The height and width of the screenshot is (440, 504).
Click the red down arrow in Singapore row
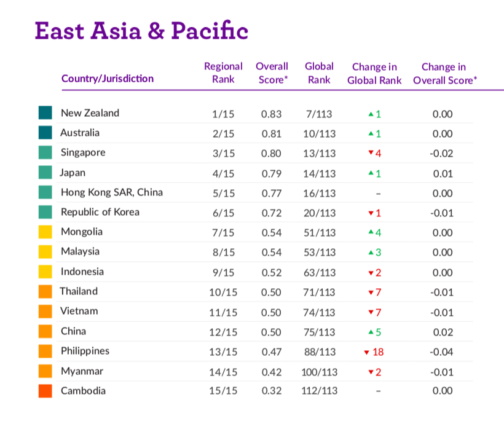point(371,152)
